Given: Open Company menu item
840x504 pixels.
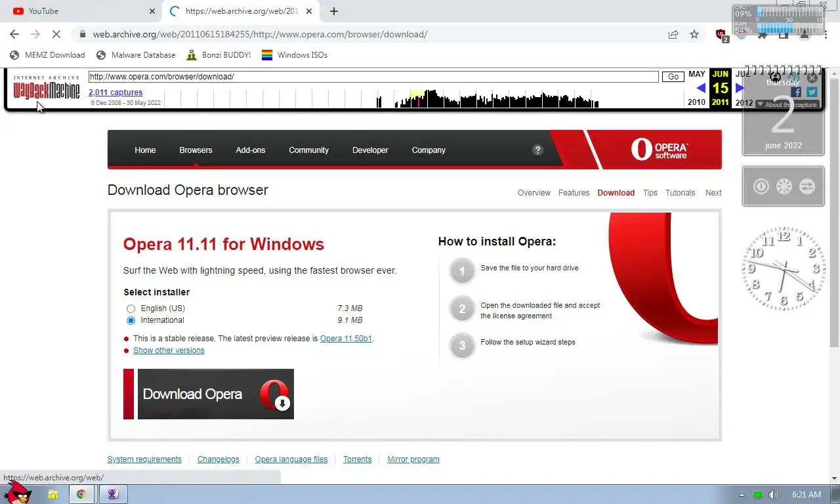Looking at the screenshot, I should click(x=429, y=150).
